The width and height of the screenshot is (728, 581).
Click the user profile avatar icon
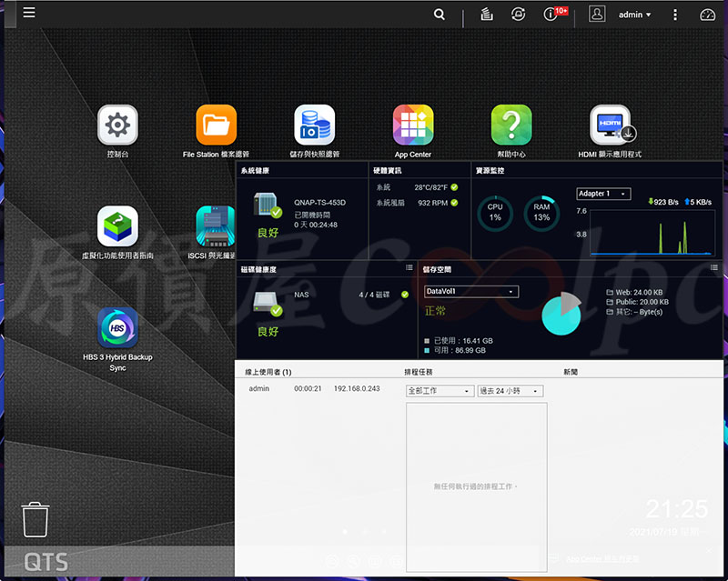click(x=597, y=14)
